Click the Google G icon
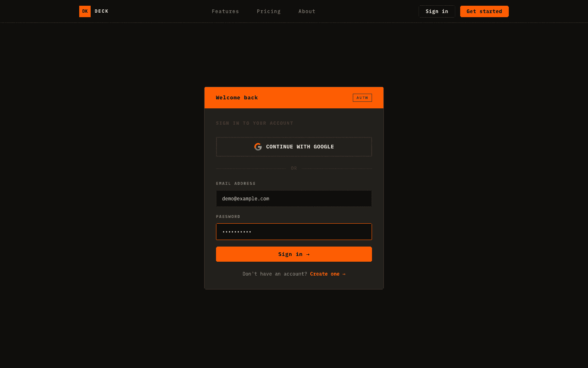The width and height of the screenshot is (588, 368). tap(258, 146)
